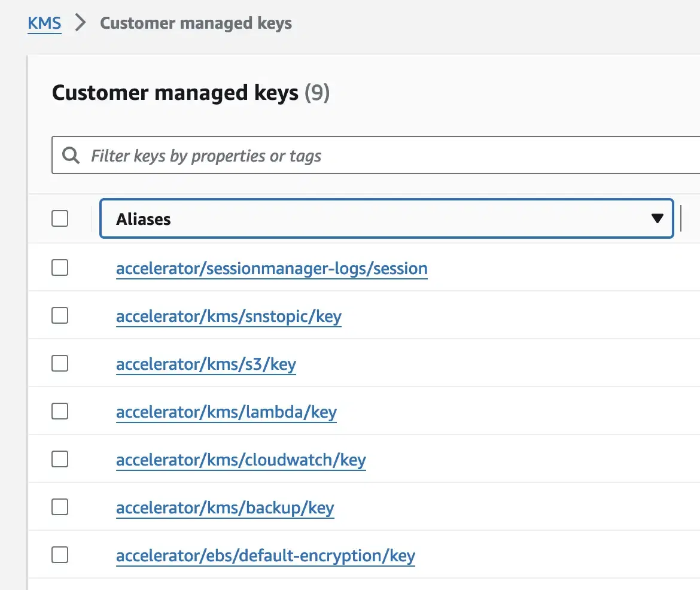Select checkbox for accelerator/kms/backup/key
This screenshot has width=700, height=590.
tap(60, 507)
